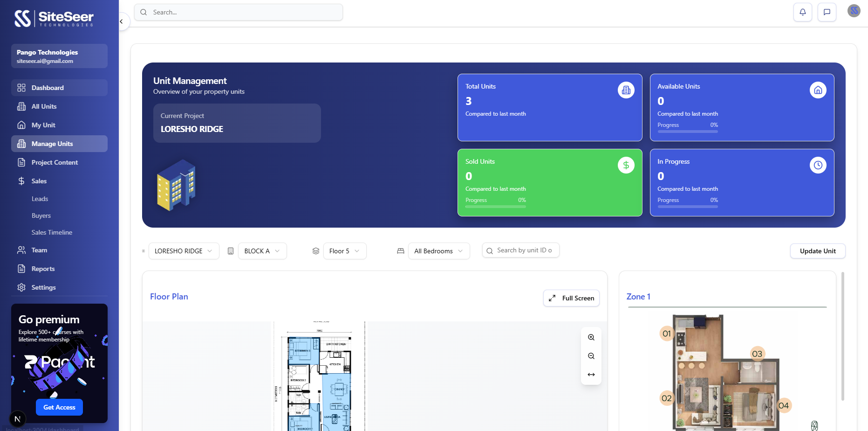Click the Sold Units progress bar
This screenshot has width=868, height=431.
495,206
